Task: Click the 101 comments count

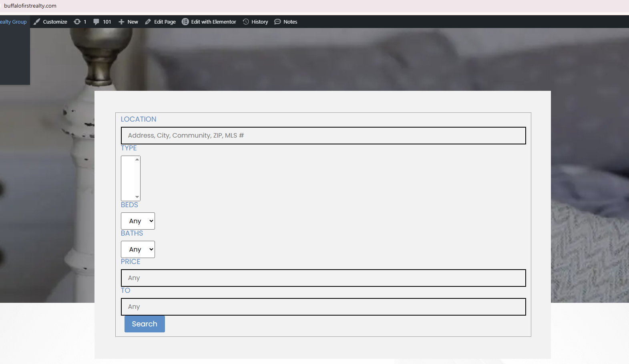Action: click(x=107, y=22)
